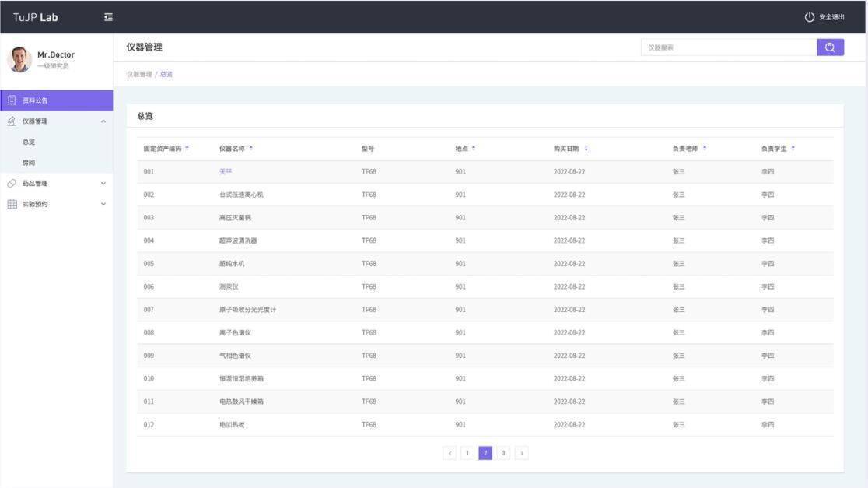
Task: Click the Mr.Doctor user name
Action: point(56,54)
